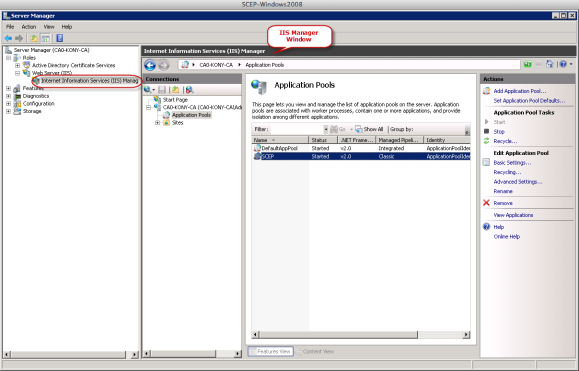Screen dimensions: 579x371
Task: Click Rename link in Actions pane
Action: [x=503, y=191]
